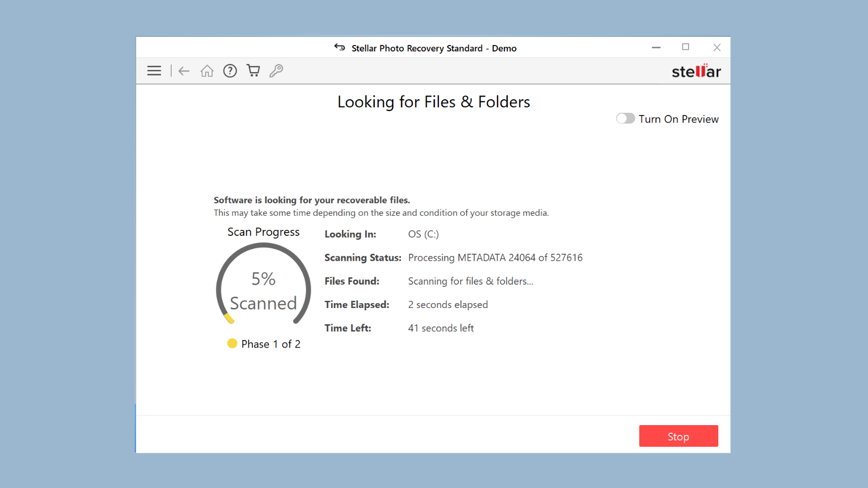Toggle the Turn On Preview switch
This screenshot has height=488, width=868.
tap(626, 118)
